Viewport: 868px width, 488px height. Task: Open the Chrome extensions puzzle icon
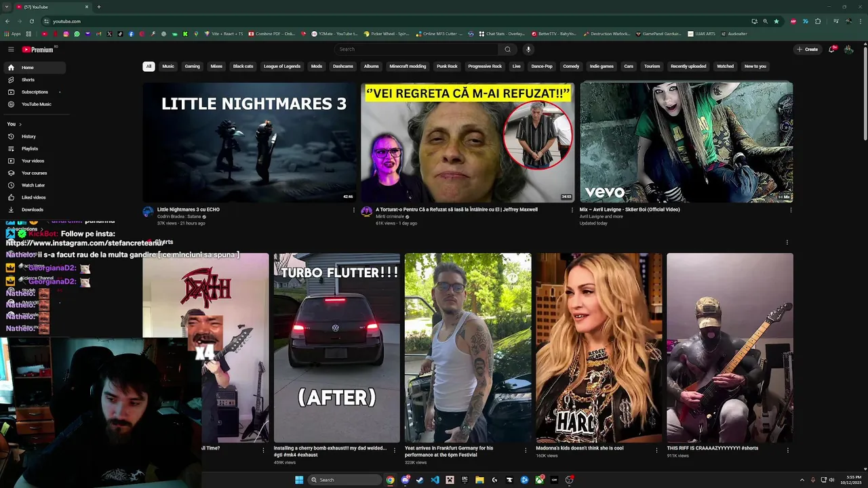tap(816, 21)
